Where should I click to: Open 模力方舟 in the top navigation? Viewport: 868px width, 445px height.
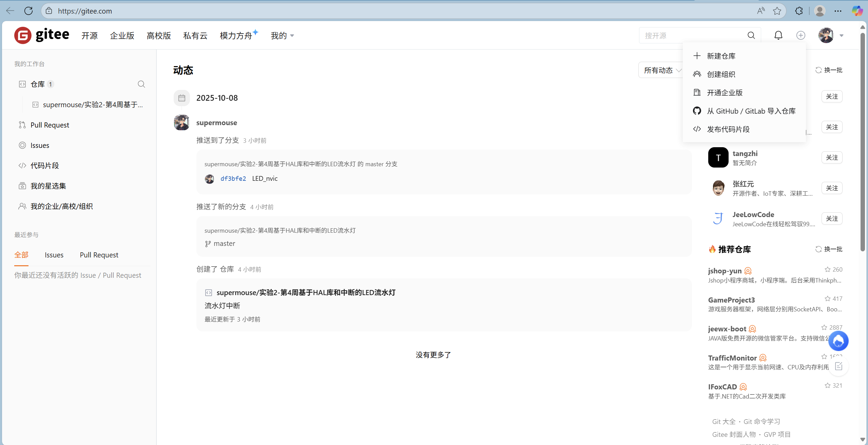coord(236,36)
